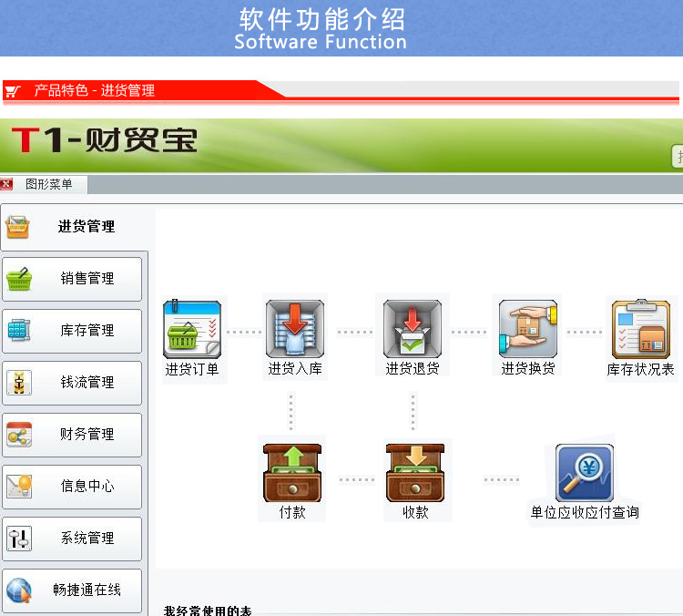Select the 图形菜单 tab
The image size is (683, 616).
tap(49, 184)
